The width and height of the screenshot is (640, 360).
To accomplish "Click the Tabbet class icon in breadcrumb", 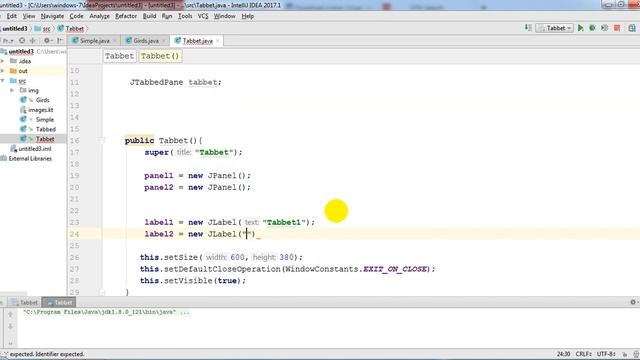I will [x=60, y=29].
